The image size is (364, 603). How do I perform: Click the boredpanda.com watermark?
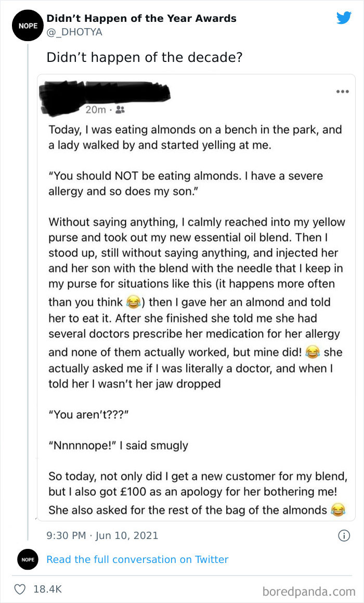click(308, 591)
